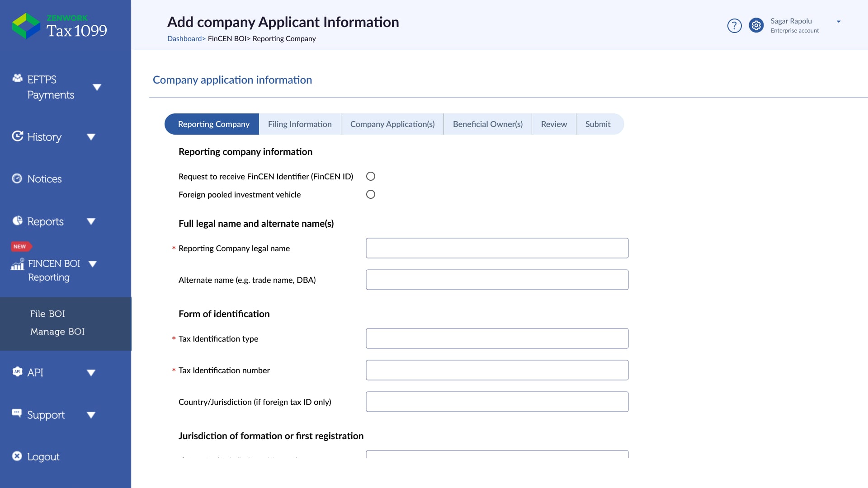
Task: Click the API label in sidebar
Action: click(x=35, y=373)
